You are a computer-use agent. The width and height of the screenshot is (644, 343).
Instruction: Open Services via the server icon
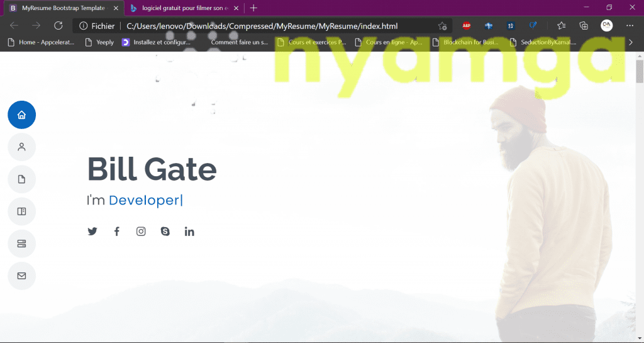(x=21, y=244)
